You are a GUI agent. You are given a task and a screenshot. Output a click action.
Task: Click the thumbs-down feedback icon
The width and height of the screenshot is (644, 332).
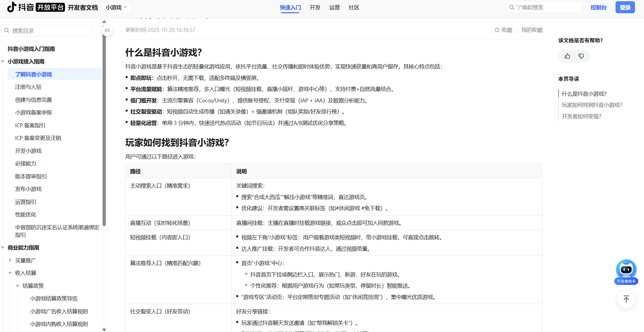(x=581, y=56)
